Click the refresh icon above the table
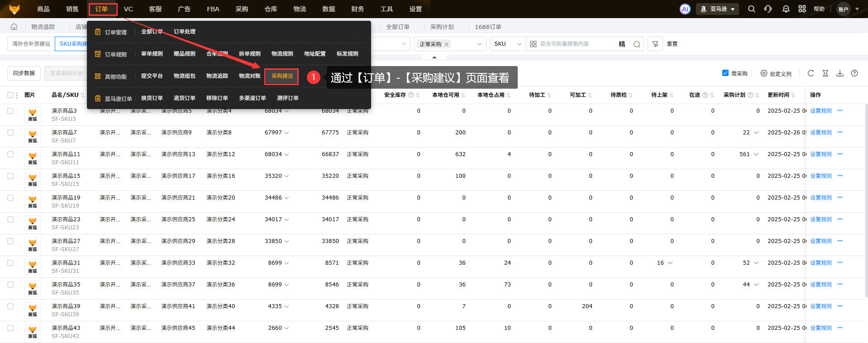Image resolution: width=868 pixels, height=343 pixels. [x=811, y=73]
